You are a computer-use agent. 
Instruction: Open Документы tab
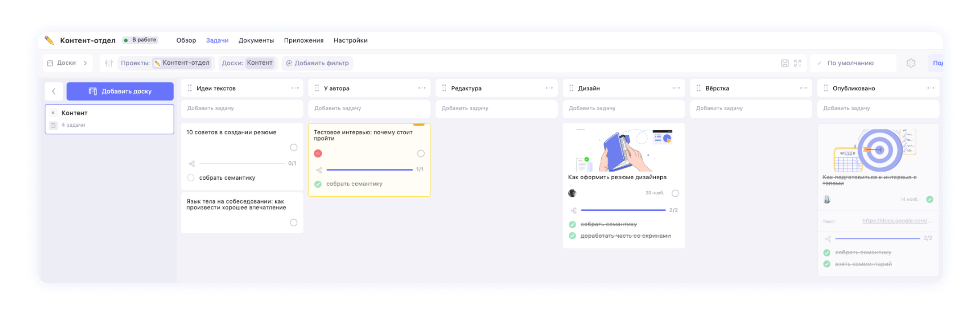click(256, 40)
